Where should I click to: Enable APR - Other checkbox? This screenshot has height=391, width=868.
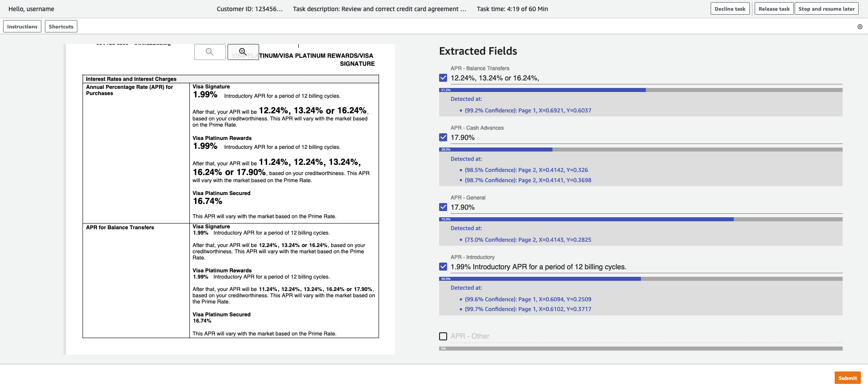coord(443,336)
